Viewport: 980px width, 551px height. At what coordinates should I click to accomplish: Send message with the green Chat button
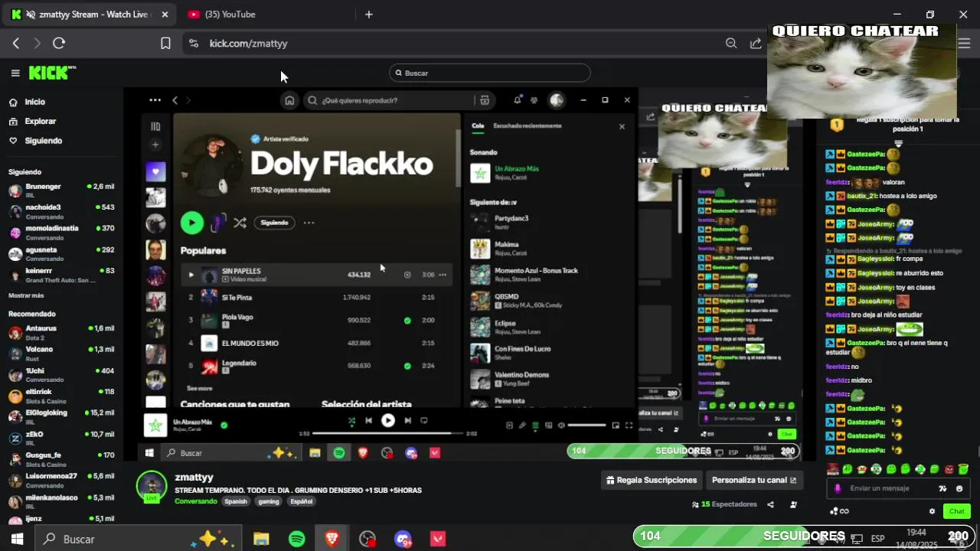tap(957, 511)
